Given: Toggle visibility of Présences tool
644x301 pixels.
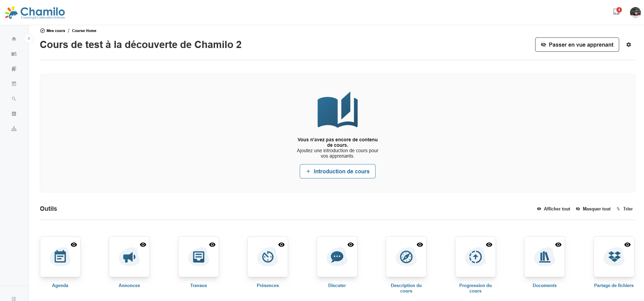Looking at the screenshot, I should point(281,244).
